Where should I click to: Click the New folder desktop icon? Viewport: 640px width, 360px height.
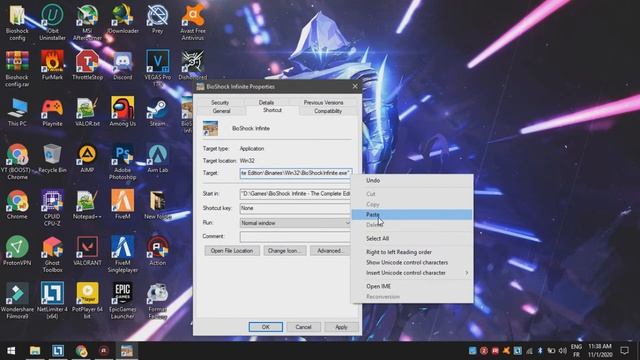(158, 204)
